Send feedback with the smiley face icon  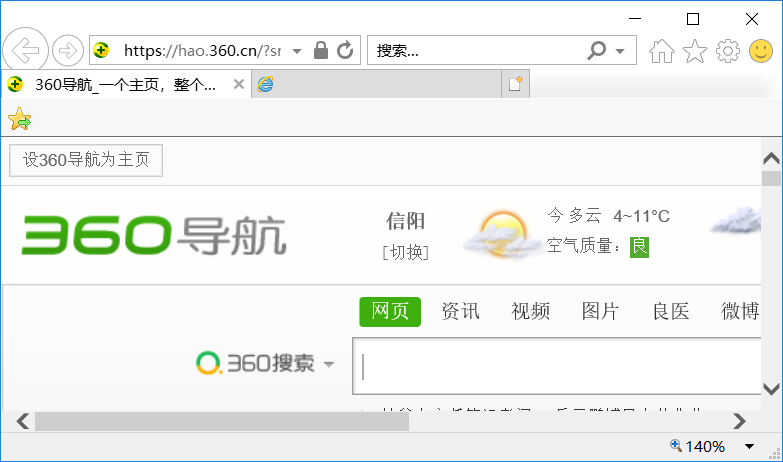click(761, 51)
